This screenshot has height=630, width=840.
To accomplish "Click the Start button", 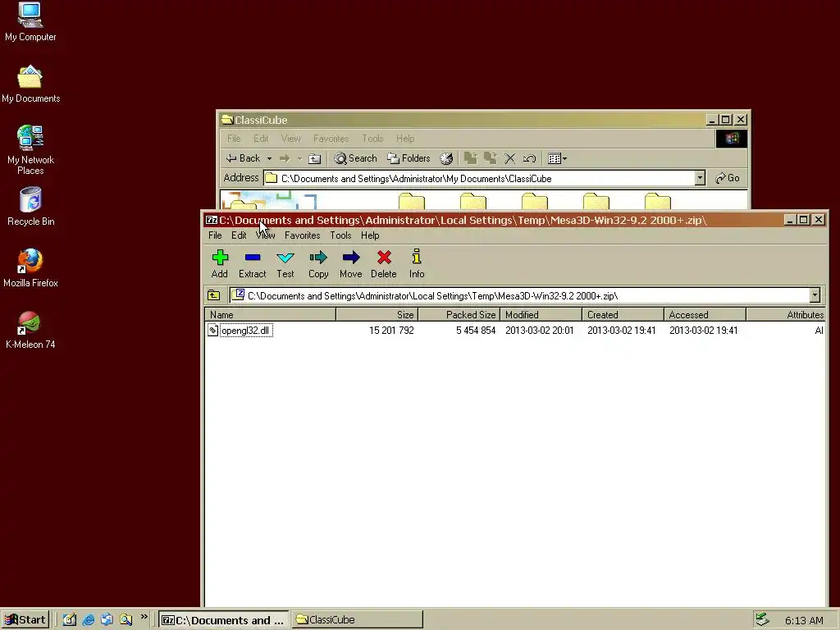I will [x=25, y=620].
